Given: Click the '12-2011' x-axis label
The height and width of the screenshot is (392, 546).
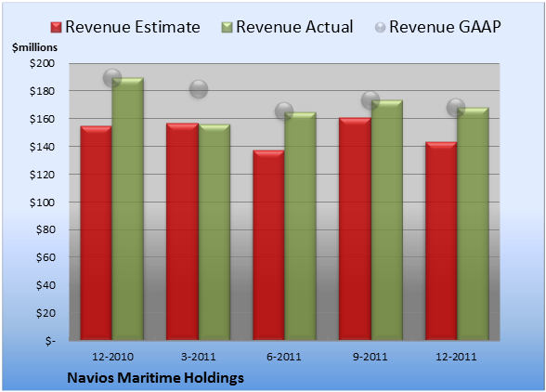Looking at the screenshot, I should pos(457,357).
